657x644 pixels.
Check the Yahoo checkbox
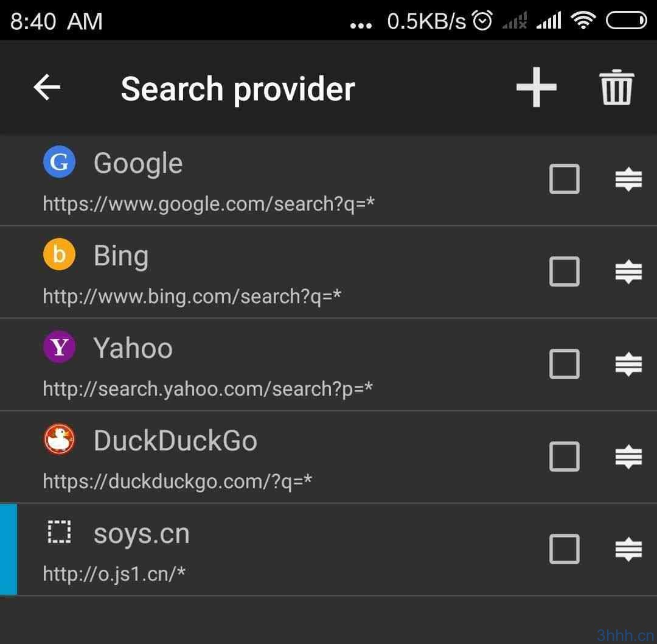click(x=564, y=365)
